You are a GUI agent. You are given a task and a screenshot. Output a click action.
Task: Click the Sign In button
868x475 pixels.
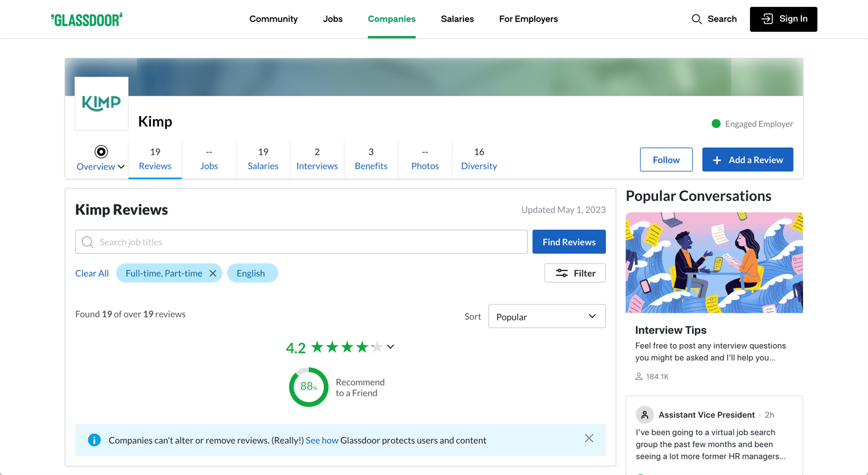[784, 19]
